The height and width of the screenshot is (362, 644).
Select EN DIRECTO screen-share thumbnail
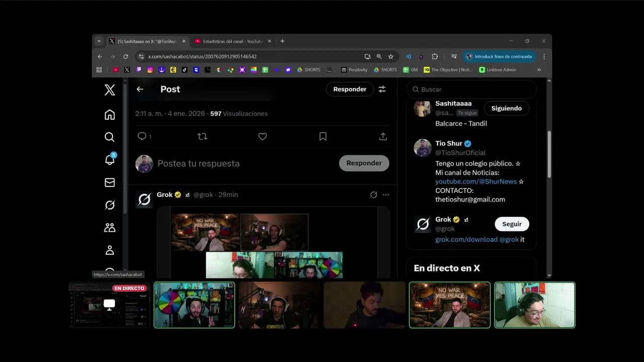click(109, 305)
